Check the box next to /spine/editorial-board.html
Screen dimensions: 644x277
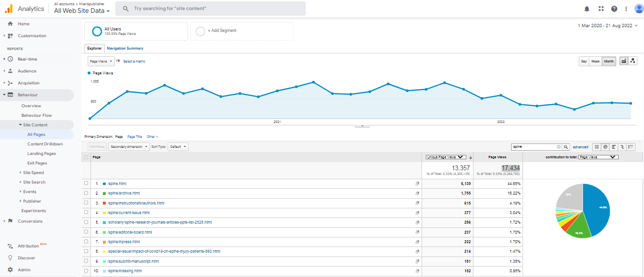tap(86, 232)
